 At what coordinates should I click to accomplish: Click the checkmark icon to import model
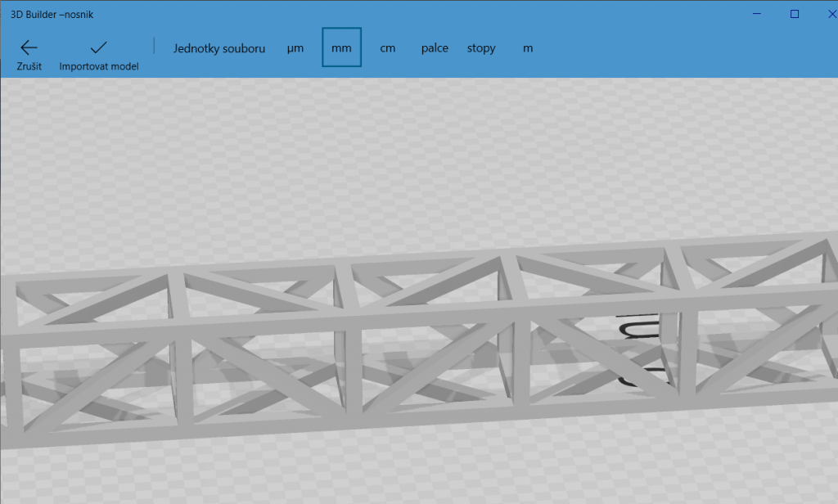[x=98, y=47]
